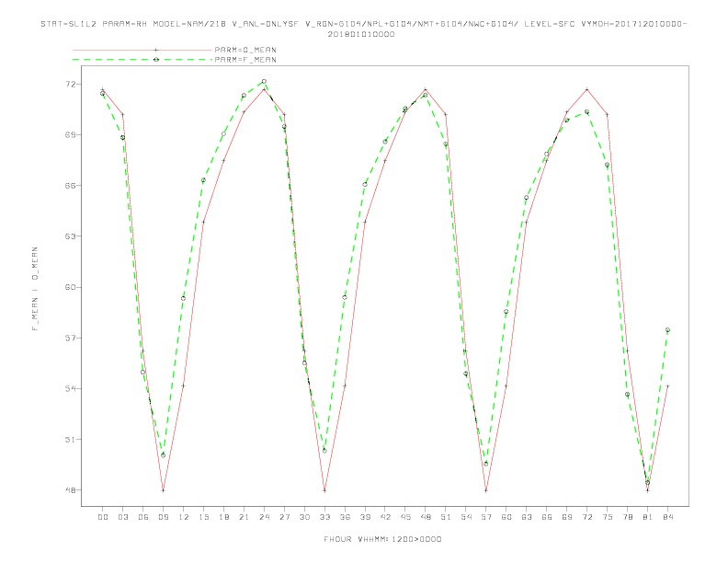Image resolution: width=728 pixels, height=563 pixels.
Task: Click the x-axis tick label 21
Action: [244, 517]
